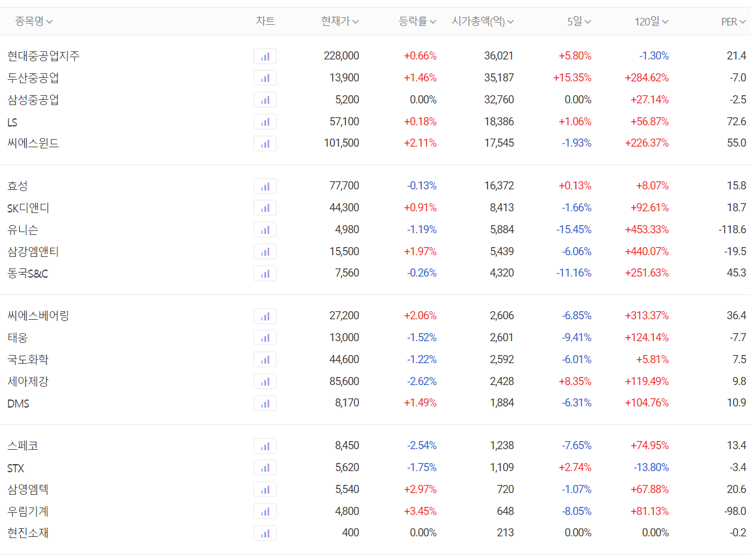This screenshot has height=560, width=751.
Task: Select 현대중공업지주 price 228,000
Action: pos(341,56)
